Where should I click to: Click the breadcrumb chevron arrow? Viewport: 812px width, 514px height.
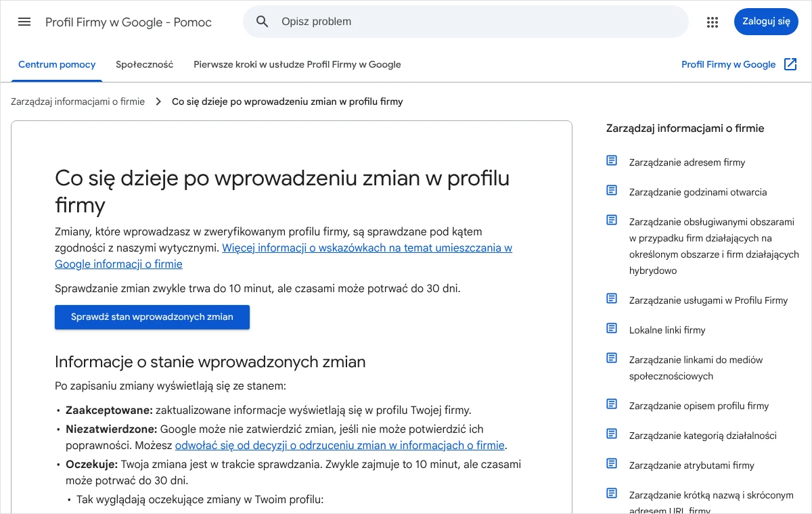(158, 101)
